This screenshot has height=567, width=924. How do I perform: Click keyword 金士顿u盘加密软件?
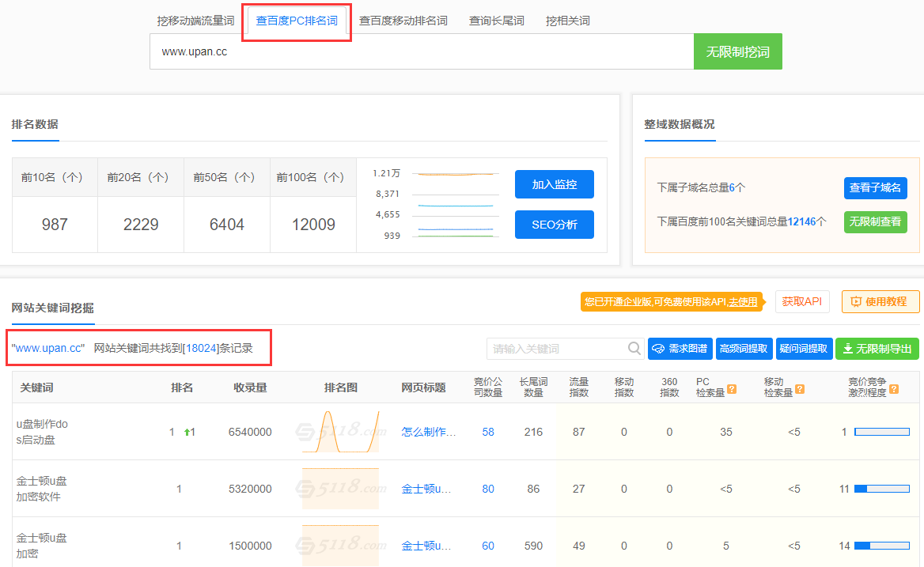click(41, 489)
